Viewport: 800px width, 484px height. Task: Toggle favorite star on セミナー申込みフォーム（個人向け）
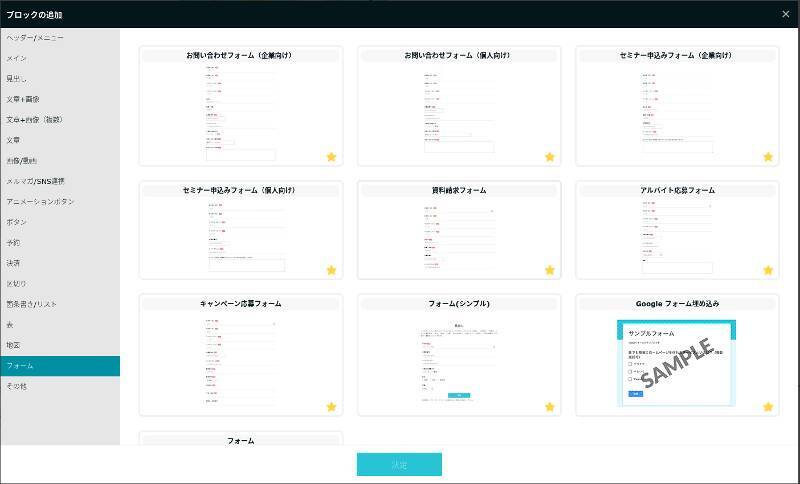(x=331, y=270)
